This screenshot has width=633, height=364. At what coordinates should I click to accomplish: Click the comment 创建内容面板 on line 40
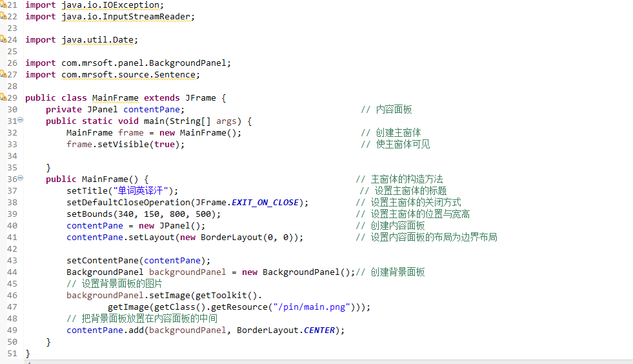tap(390, 226)
